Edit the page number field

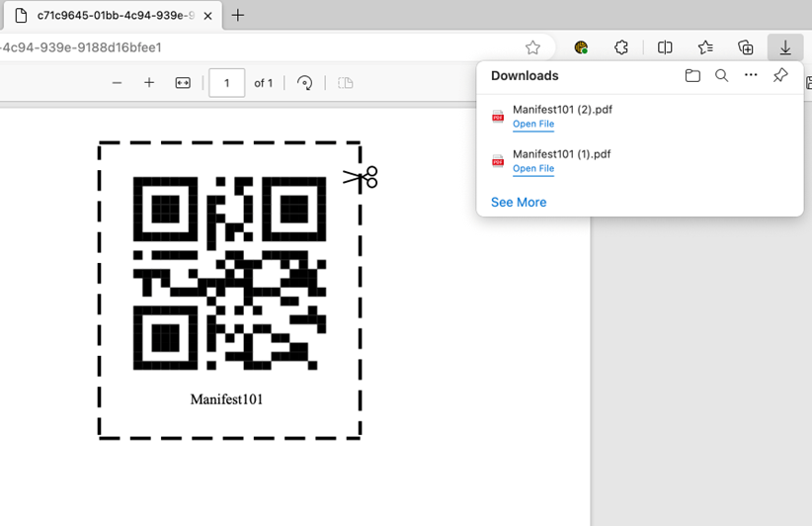pyautogui.click(x=227, y=83)
